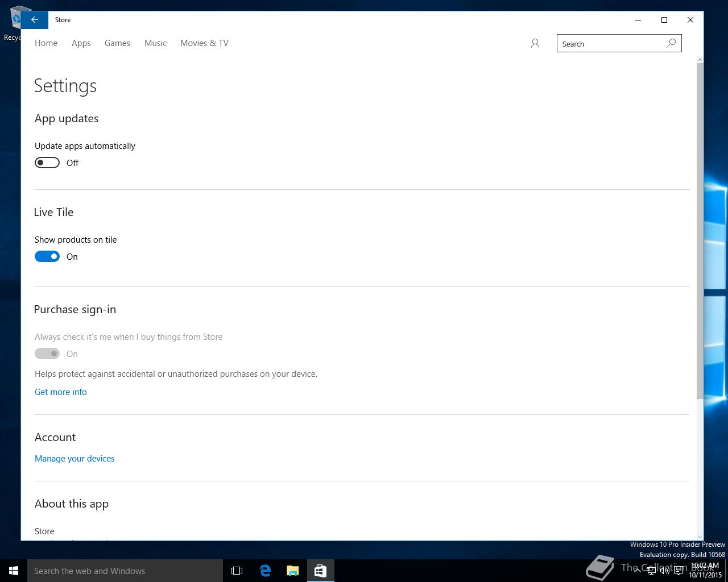Click the 'Settings' page heading

(x=65, y=86)
